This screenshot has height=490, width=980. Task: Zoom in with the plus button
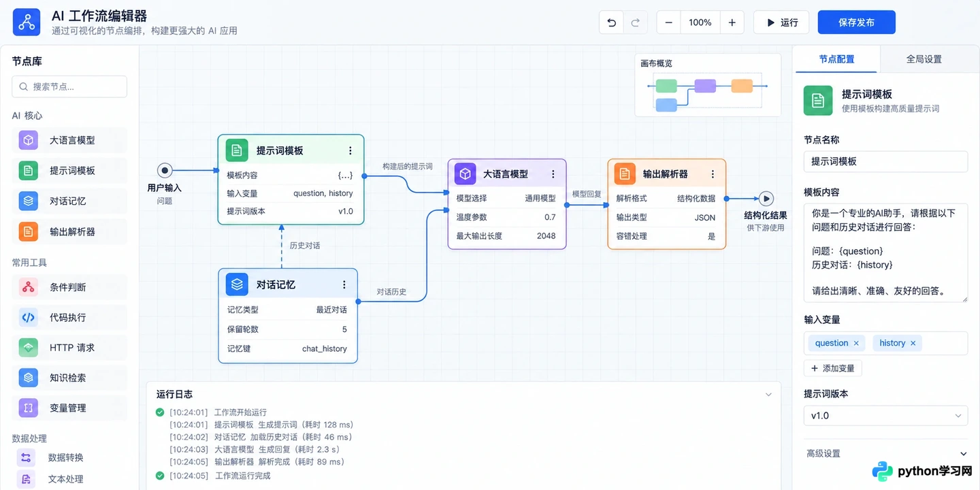(x=732, y=22)
